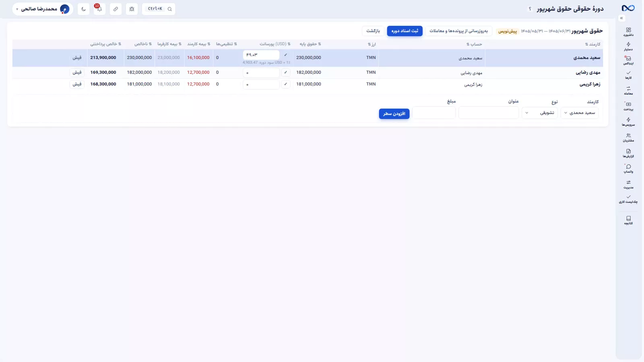This screenshot has width=644, height=362.
Task: Open the Dashboard (داشبورد) sidebar icon
Action: pyautogui.click(x=628, y=32)
